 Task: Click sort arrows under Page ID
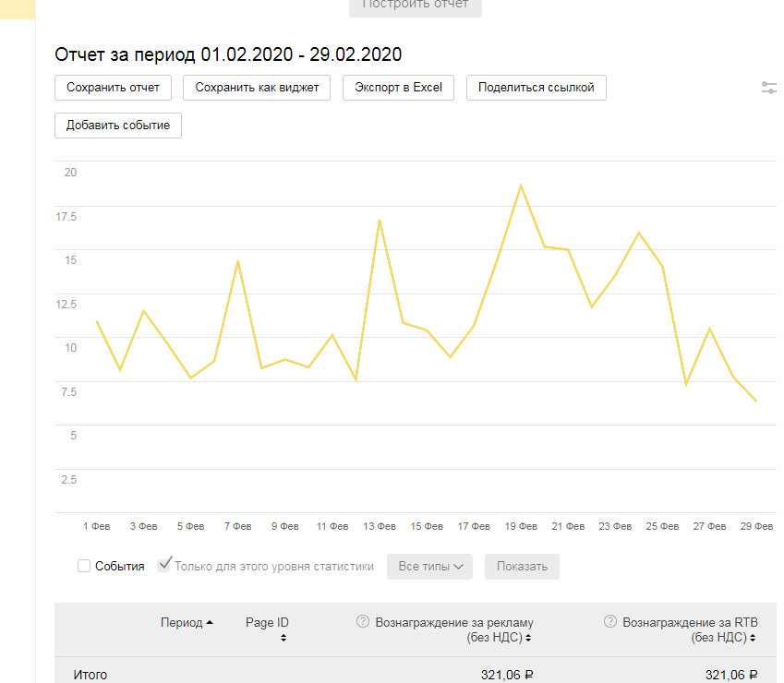[283, 638]
